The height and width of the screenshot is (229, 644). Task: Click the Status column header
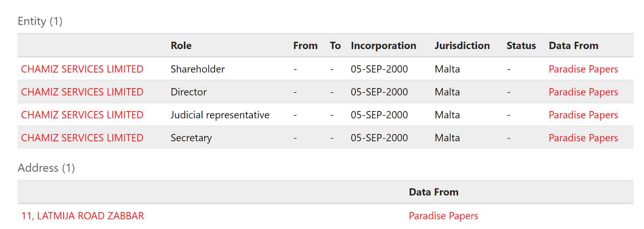521,45
